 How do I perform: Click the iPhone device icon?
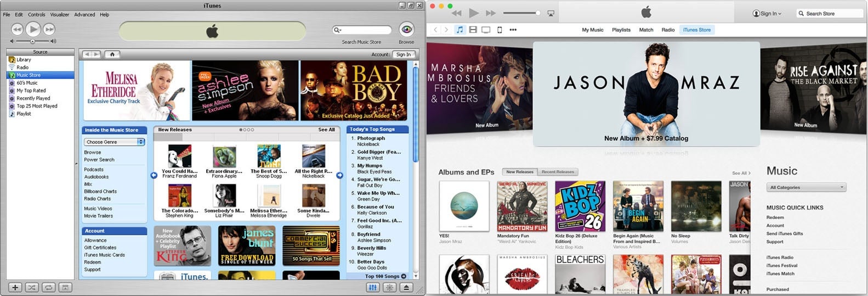pyautogui.click(x=500, y=30)
